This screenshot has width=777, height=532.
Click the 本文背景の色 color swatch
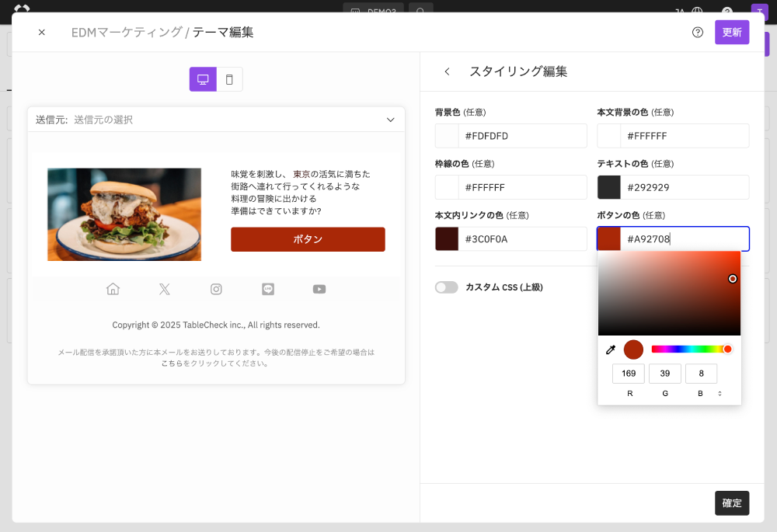[x=608, y=136]
